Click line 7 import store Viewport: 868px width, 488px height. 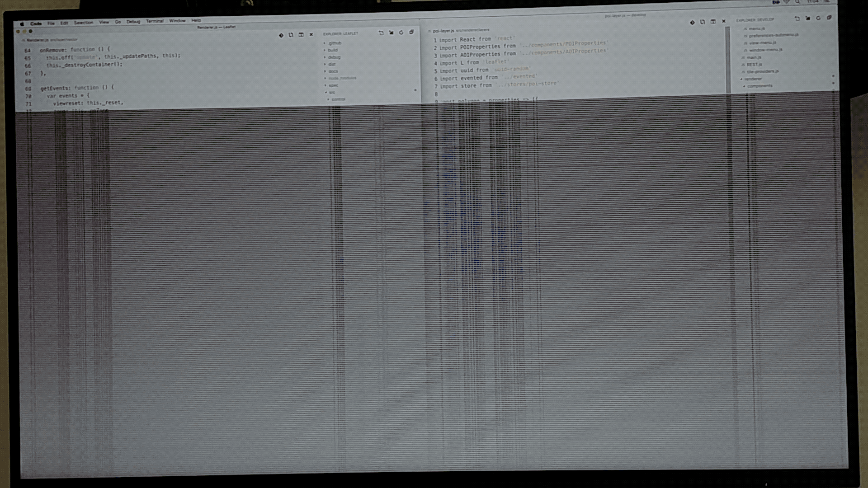coord(500,85)
